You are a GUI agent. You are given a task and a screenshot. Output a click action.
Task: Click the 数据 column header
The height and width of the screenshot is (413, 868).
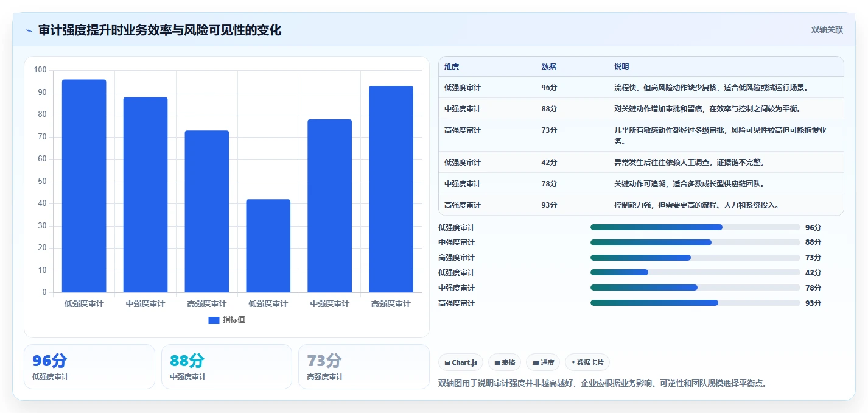548,67
